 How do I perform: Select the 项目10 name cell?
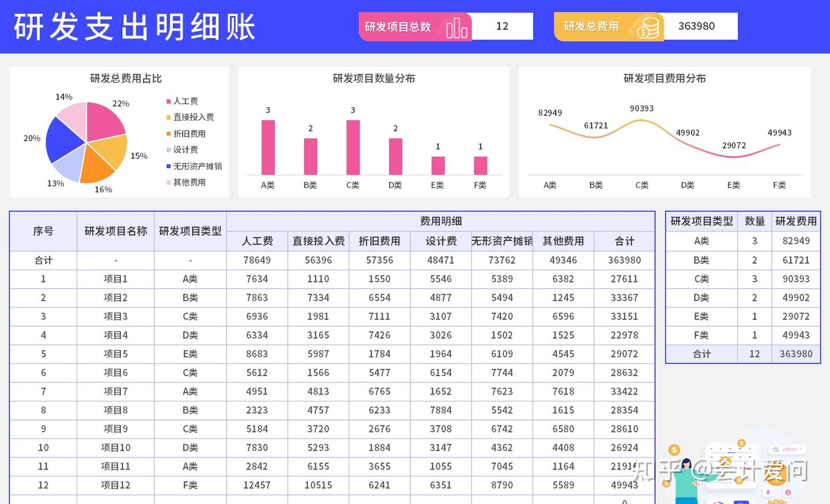pos(116,448)
